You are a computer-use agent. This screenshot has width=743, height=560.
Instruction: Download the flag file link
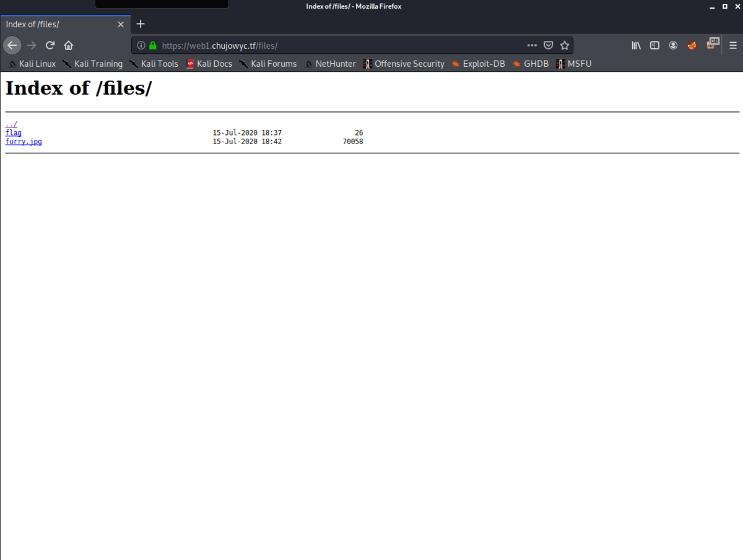point(13,132)
